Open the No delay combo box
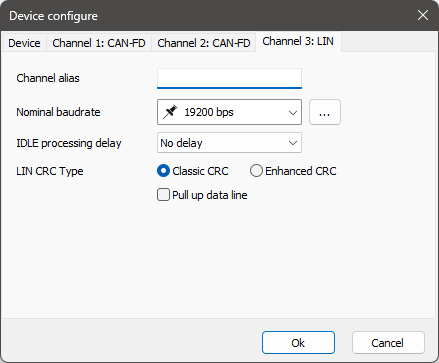Screen dimensions: 439x363 [x=229, y=143]
